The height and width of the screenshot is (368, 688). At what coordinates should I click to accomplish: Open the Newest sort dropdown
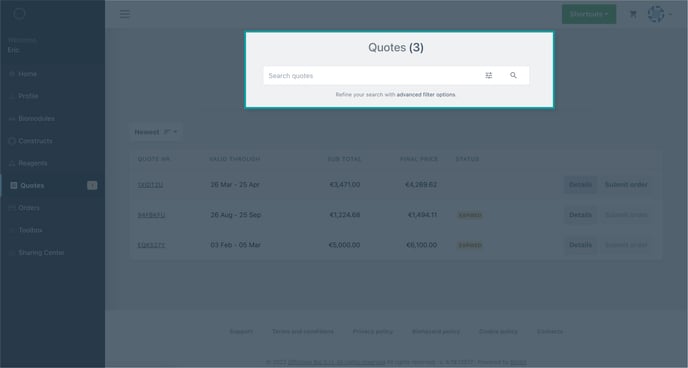click(x=156, y=132)
